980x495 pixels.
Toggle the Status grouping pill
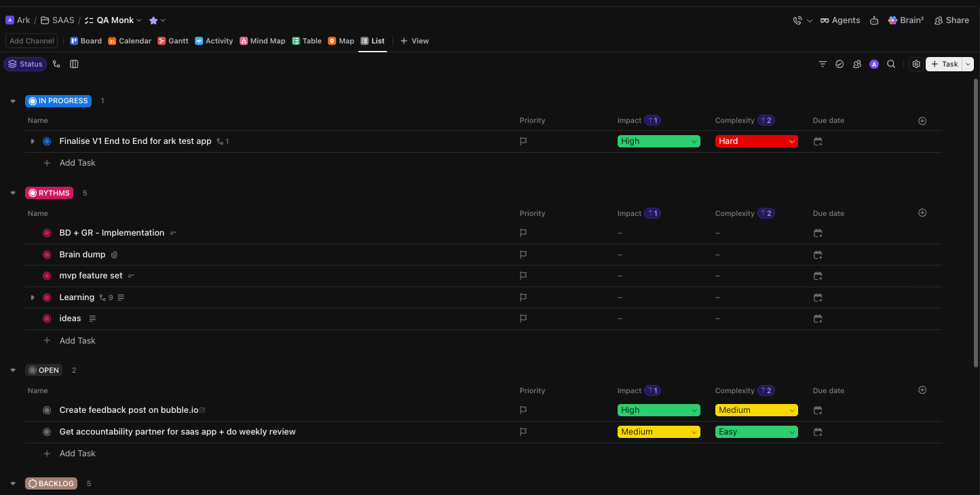click(x=25, y=64)
